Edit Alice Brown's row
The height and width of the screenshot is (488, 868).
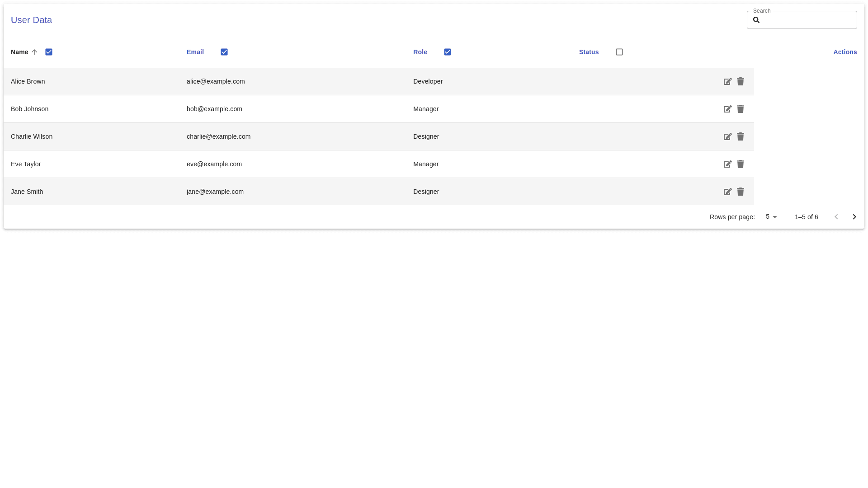tap(727, 81)
